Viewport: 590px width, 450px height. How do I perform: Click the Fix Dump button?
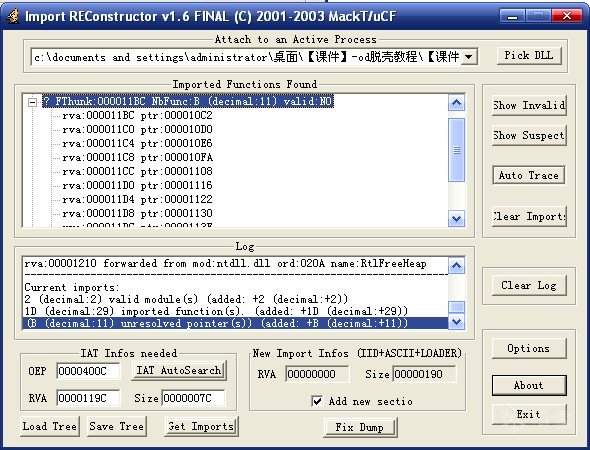(360, 427)
